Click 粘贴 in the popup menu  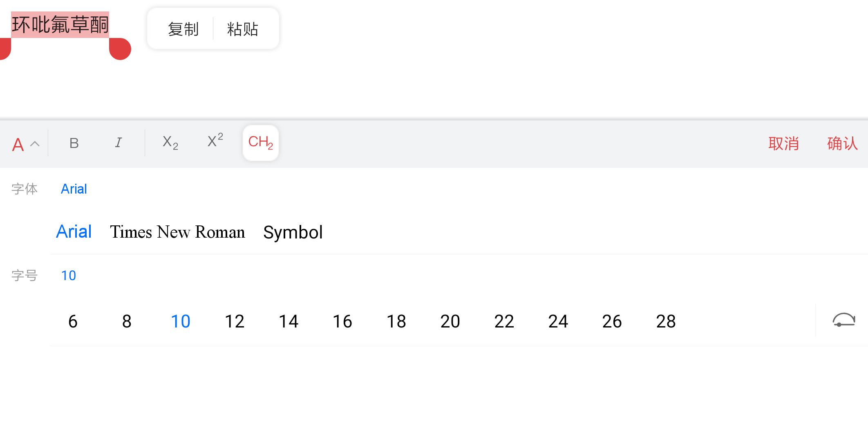click(x=242, y=29)
